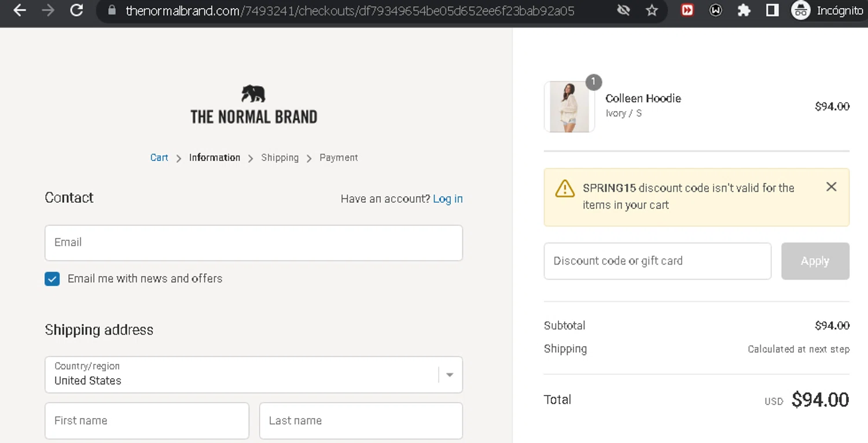This screenshot has width=868, height=443.
Task: Click the browser forward arrow
Action: (x=48, y=10)
